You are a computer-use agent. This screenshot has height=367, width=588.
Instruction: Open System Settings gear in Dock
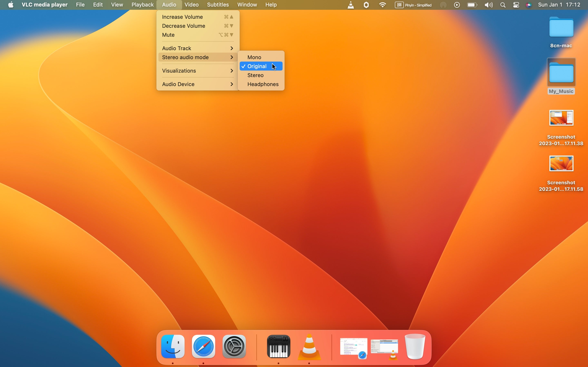(234, 347)
